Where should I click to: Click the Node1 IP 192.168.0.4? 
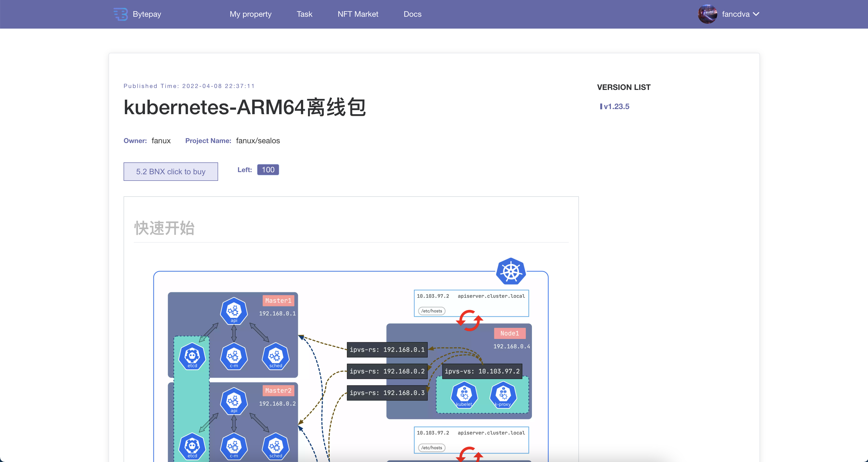(512, 346)
